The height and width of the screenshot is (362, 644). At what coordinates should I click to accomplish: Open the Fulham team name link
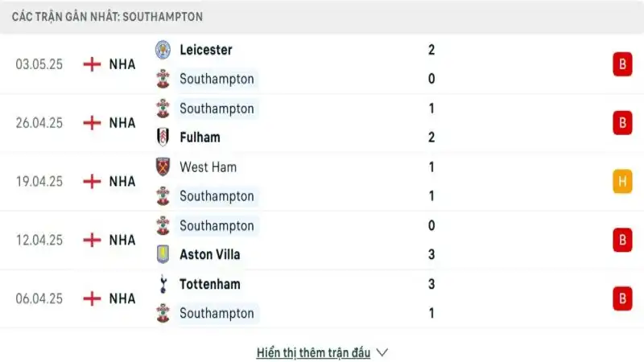coord(200,138)
